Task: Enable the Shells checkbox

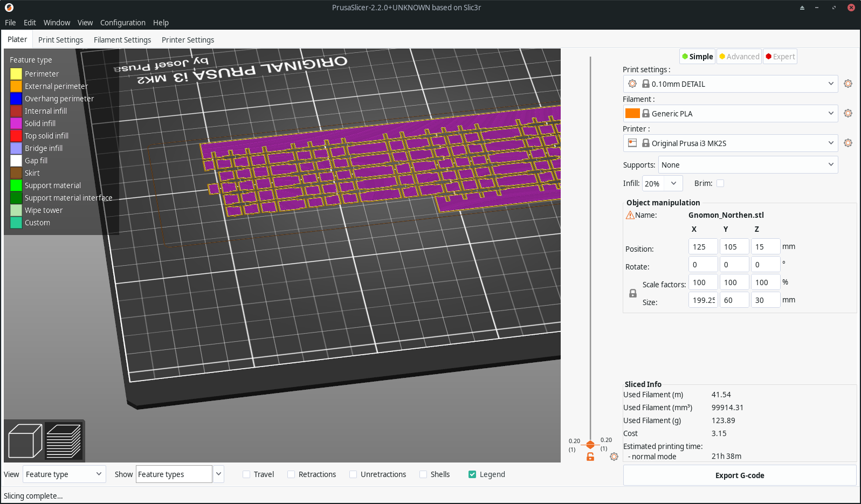Action: coord(423,474)
